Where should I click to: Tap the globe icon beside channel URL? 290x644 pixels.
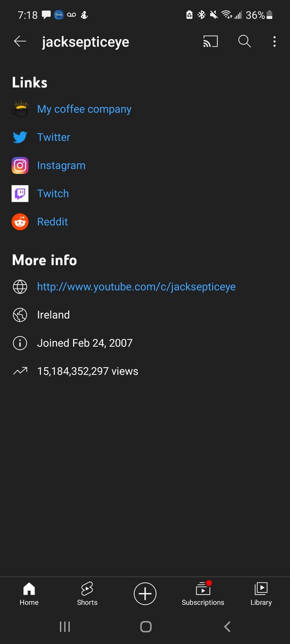point(20,287)
